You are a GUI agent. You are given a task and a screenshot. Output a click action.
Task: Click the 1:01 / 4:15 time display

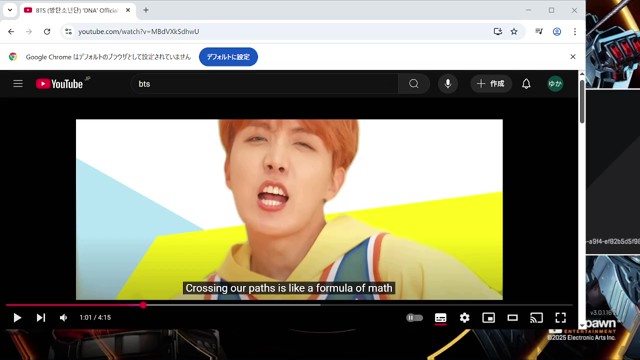point(95,318)
